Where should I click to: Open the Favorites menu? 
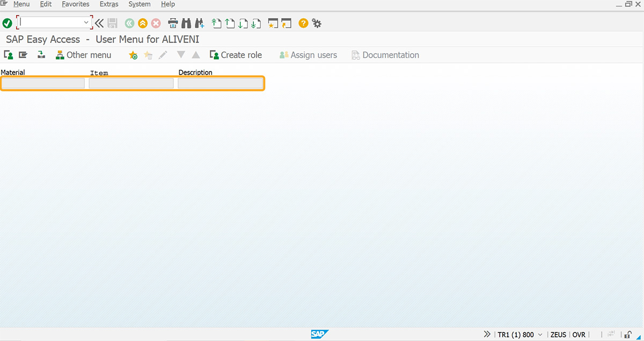pos(76,4)
